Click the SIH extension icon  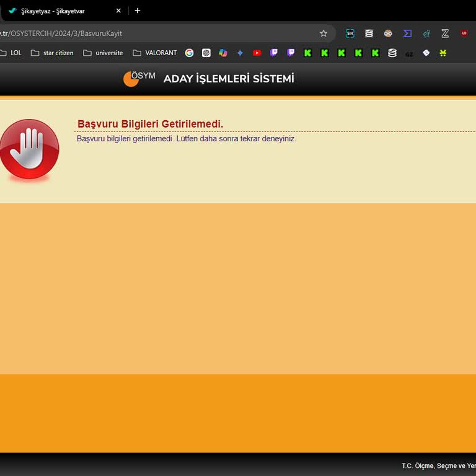click(x=350, y=33)
